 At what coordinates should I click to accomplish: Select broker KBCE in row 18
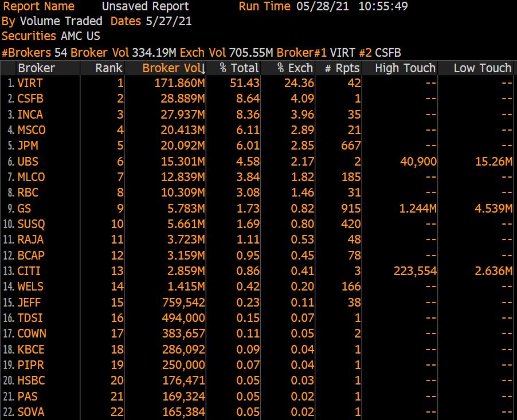[31, 349]
